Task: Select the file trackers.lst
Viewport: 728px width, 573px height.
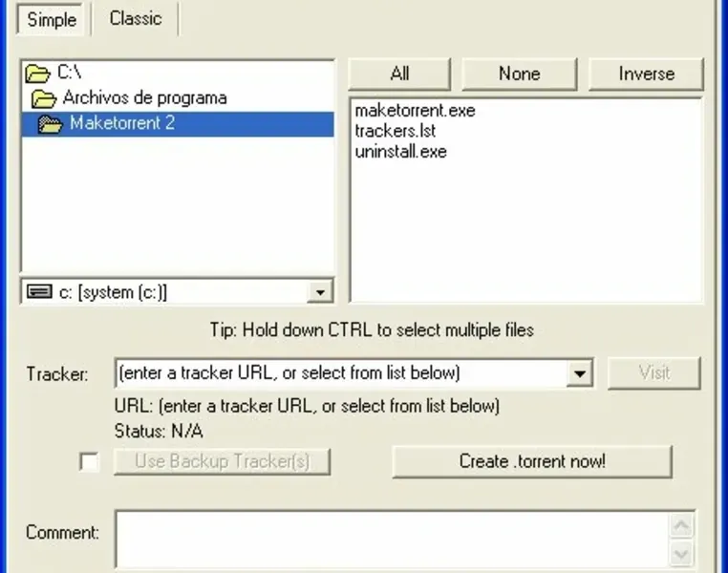Action: click(396, 131)
